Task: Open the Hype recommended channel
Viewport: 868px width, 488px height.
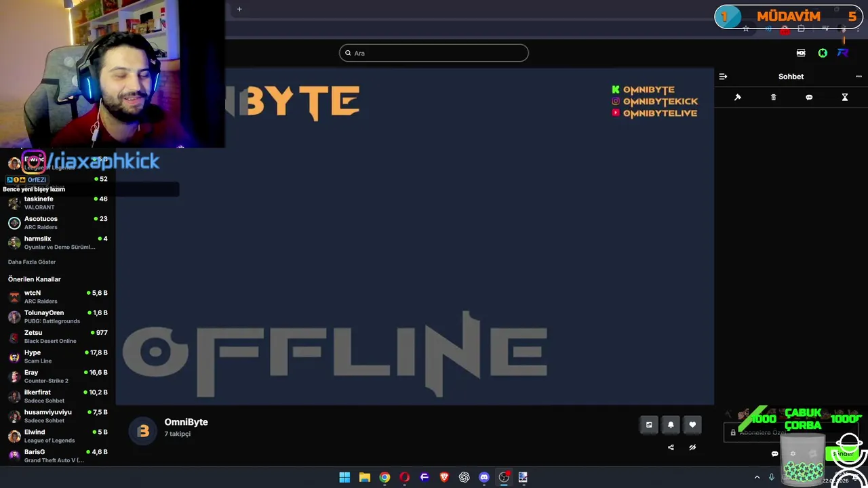Action: click(x=58, y=357)
